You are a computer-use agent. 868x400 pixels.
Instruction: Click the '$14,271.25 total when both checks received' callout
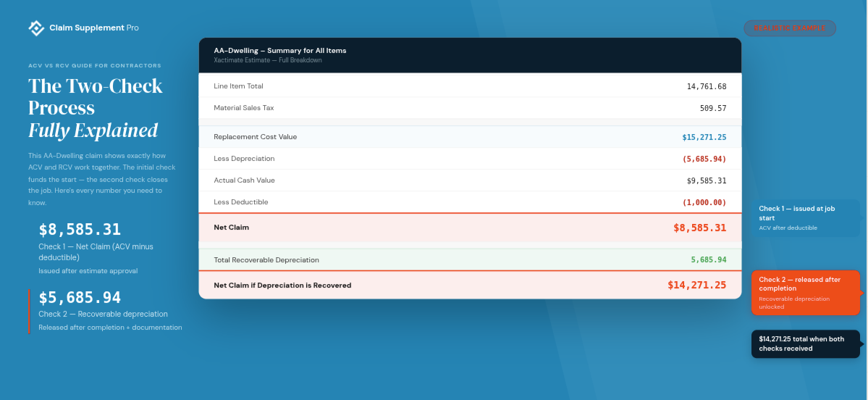tap(806, 343)
